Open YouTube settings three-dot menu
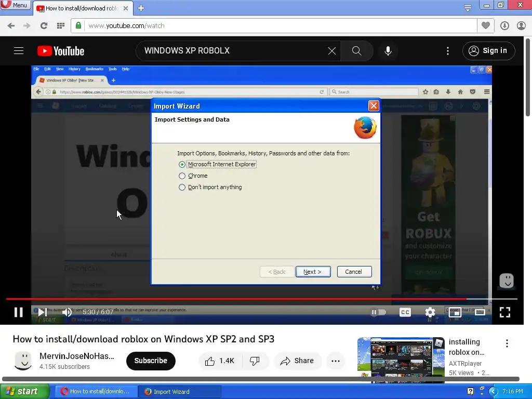The height and width of the screenshot is (399, 532). 448,51
